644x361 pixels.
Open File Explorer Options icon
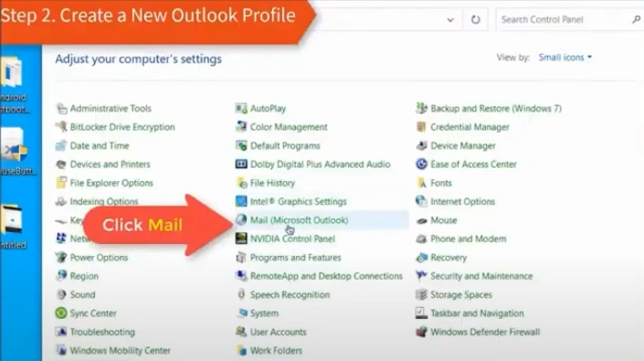(x=61, y=183)
